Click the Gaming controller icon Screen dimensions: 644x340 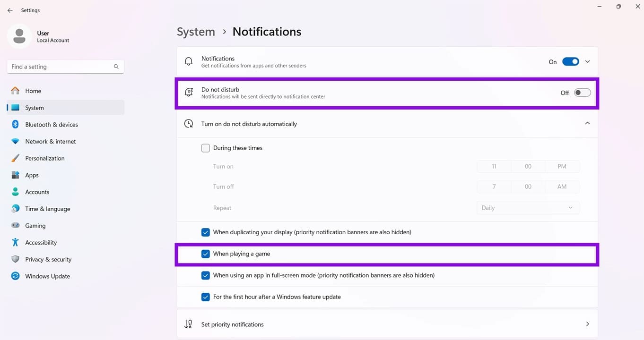16,226
